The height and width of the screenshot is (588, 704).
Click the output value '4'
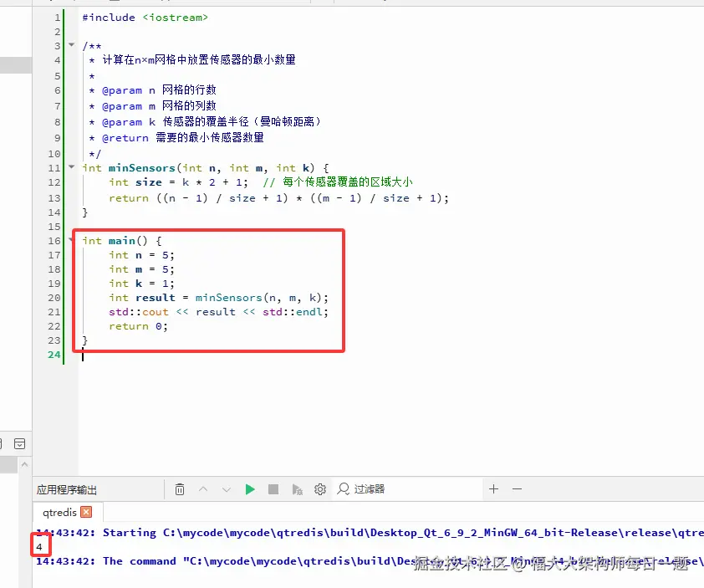click(x=39, y=547)
